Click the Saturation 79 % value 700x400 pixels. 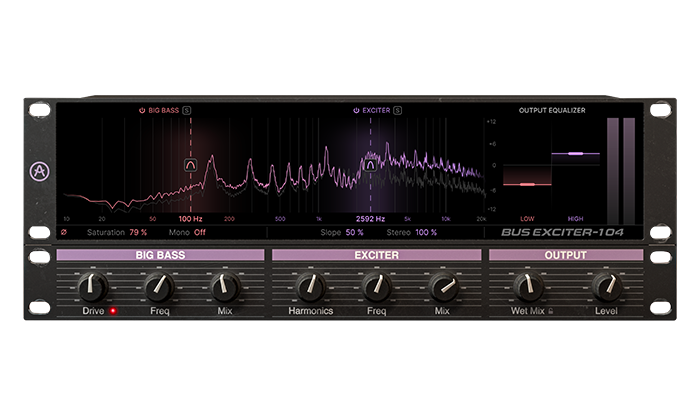pyautogui.click(x=138, y=232)
